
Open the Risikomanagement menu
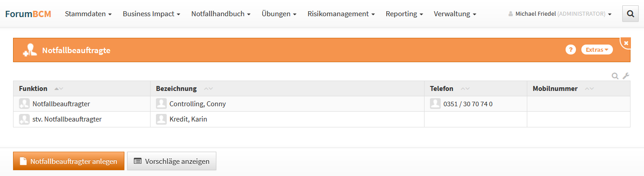pos(341,14)
